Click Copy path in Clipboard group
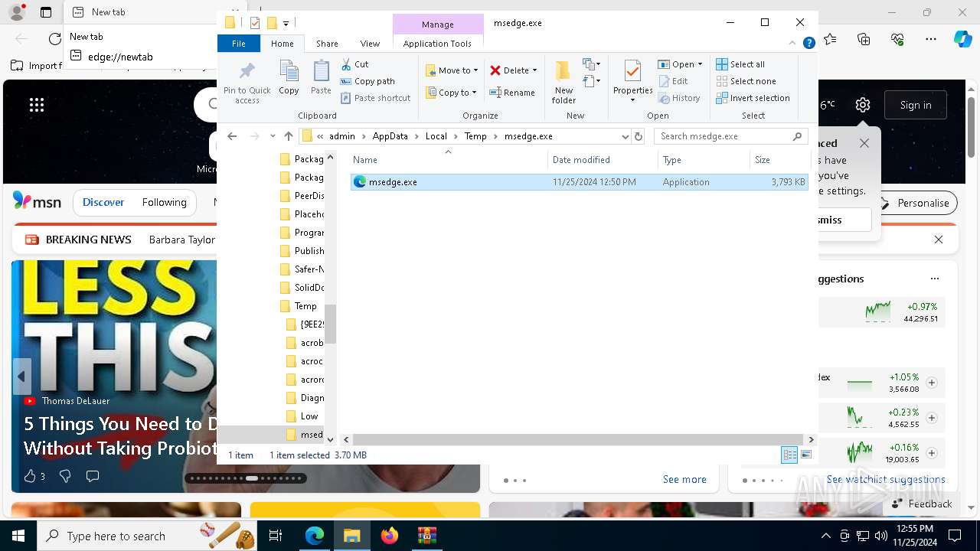Image resolution: width=980 pixels, height=551 pixels. click(x=367, y=81)
